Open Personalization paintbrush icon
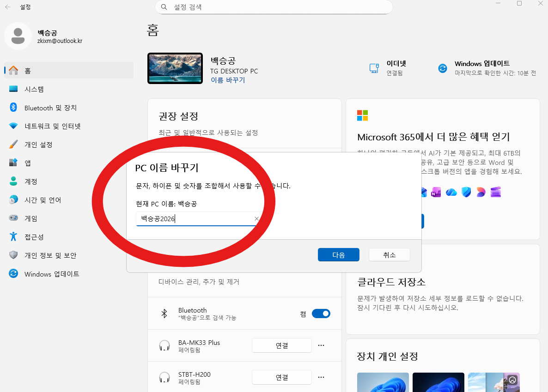Screen dimensions: 548x392 [13, 145]
